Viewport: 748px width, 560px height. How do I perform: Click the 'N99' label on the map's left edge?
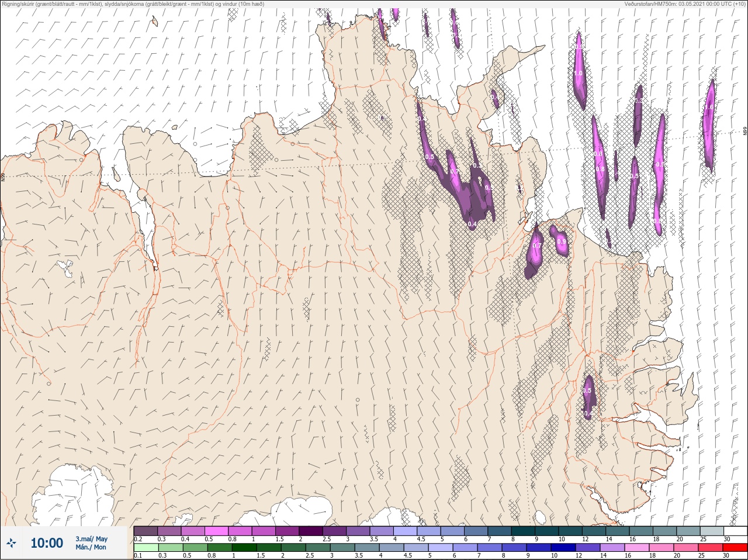[3, 177]
